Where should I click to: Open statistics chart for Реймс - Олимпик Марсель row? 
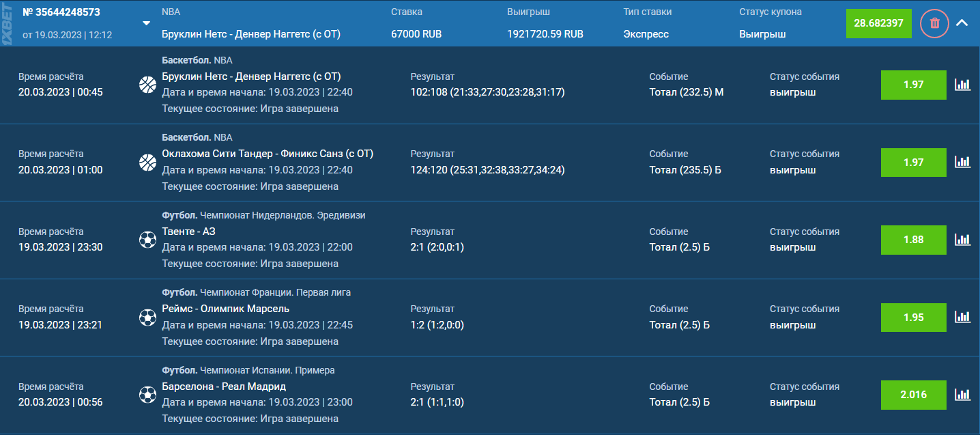click(962, 317)
